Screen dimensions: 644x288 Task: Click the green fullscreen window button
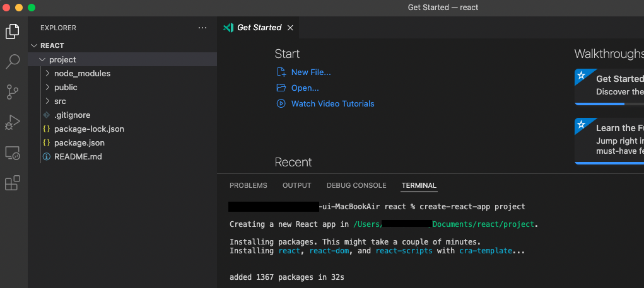point(31,8)
